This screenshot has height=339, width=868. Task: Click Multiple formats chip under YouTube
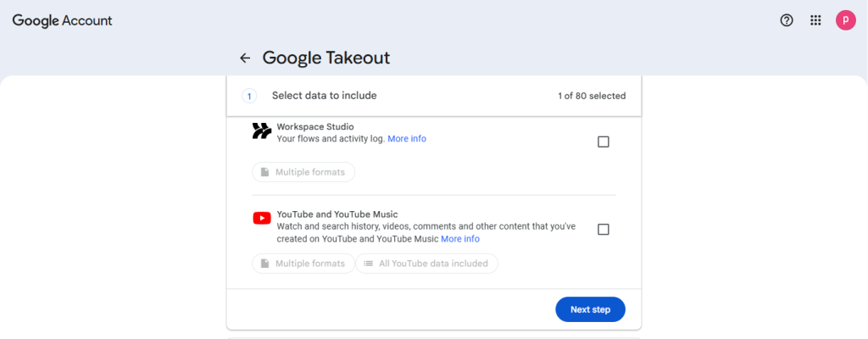pos(303,264)
